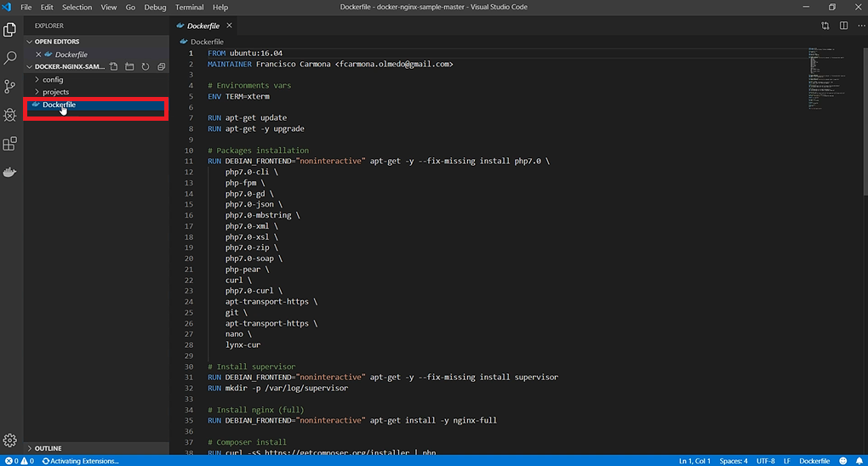Click Dockerfile language mode in status bar
The image size is (868, 466).
point(814,460)
